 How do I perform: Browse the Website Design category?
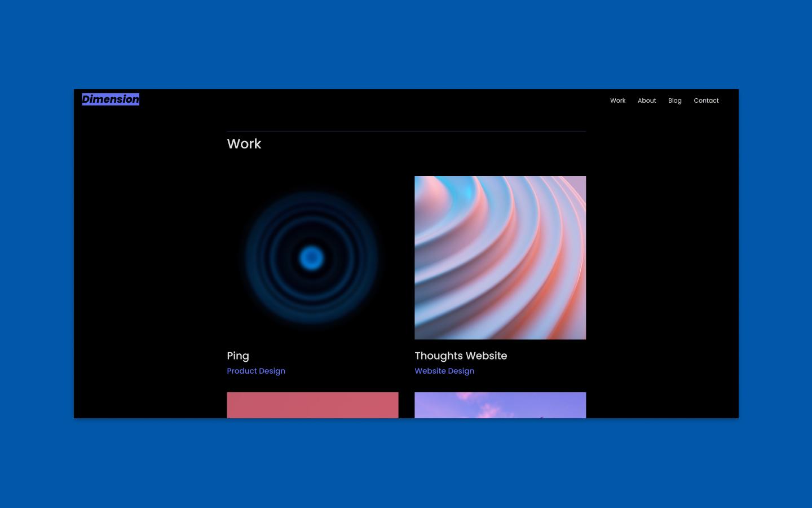pyautogui.click(x=444, y=371)
